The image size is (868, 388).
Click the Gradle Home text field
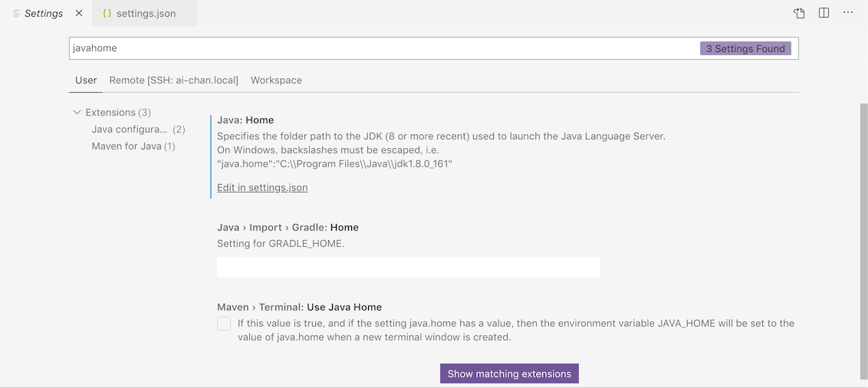408,267
